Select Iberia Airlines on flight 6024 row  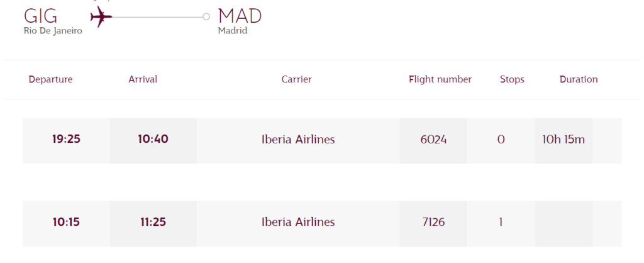click(298, 139)
